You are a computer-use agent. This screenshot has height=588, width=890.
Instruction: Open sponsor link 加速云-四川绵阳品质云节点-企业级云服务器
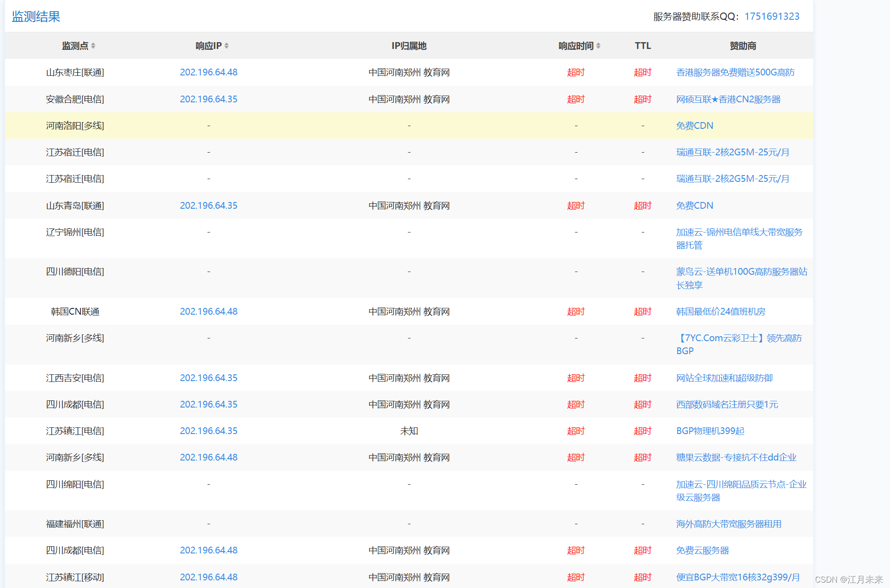(741, 491)
